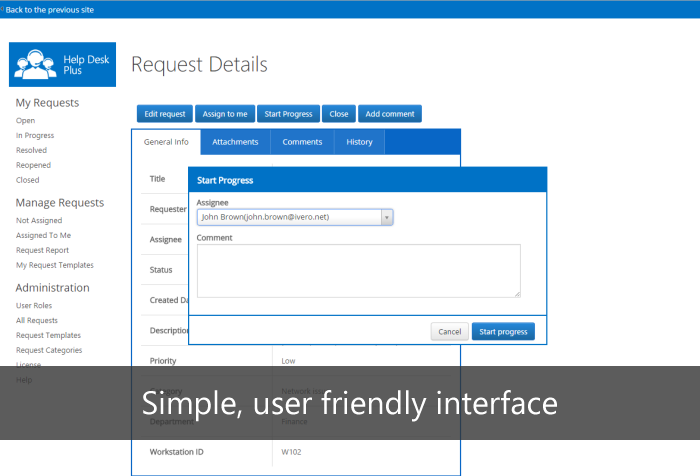Show Resolved requests

[31, 150]
